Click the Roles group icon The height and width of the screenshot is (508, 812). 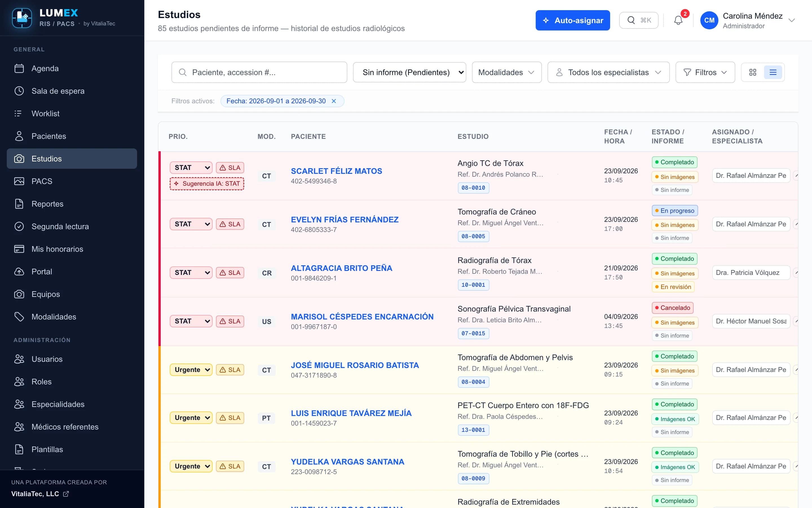(19, 382)
